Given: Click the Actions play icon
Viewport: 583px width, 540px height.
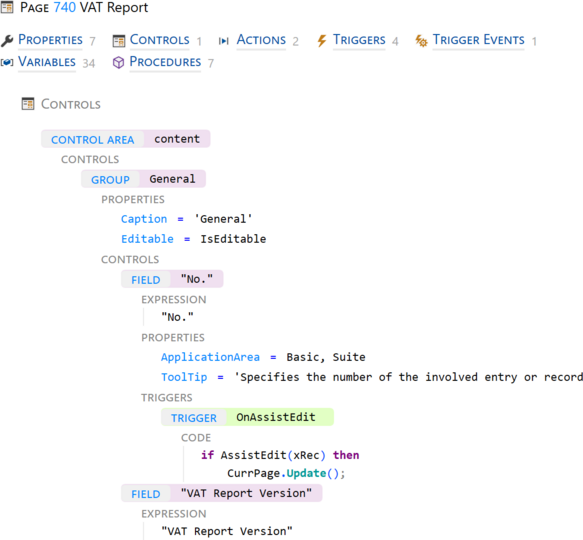Looking at the screenshot, I should (223, 41).
